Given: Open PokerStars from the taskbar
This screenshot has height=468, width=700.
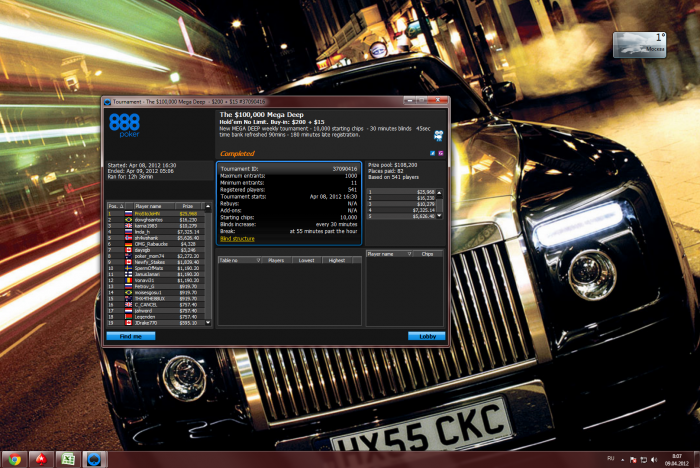Looking at the screenshot, I should 41,459.
